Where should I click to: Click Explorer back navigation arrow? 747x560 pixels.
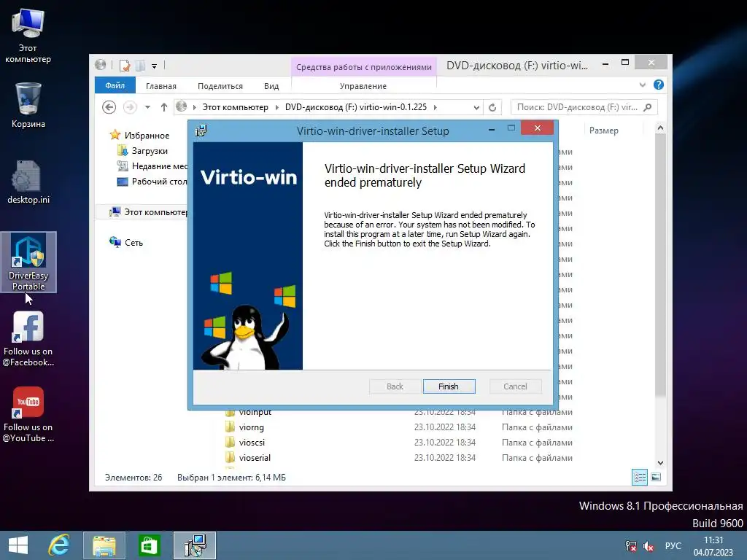click(109, 107)
